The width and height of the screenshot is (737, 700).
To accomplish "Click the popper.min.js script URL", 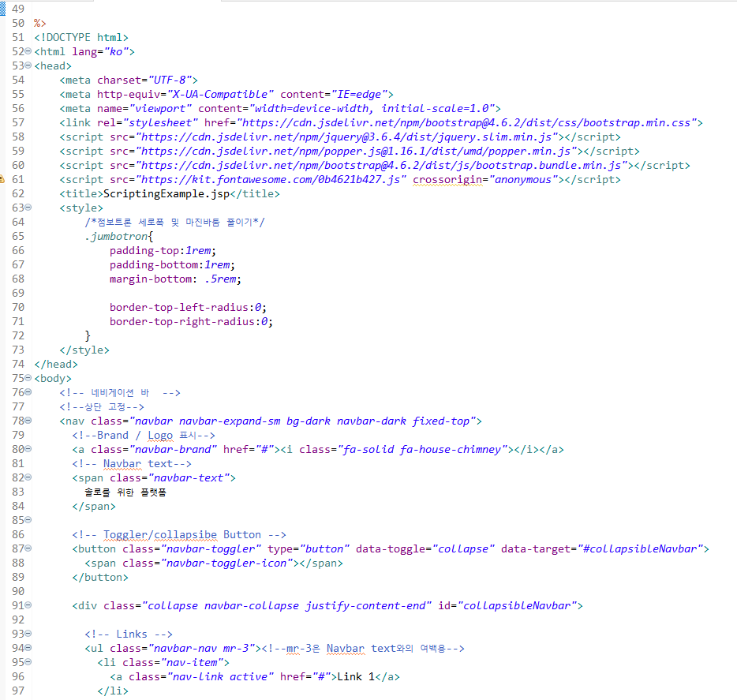I will 357,151.
